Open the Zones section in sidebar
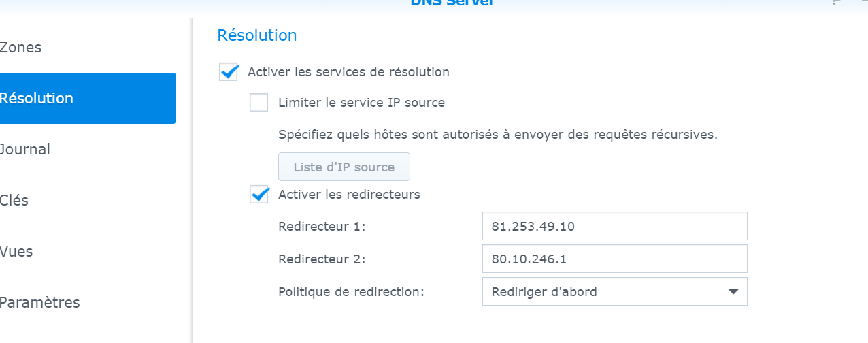 pyautogui.click(x=21, y=48)
